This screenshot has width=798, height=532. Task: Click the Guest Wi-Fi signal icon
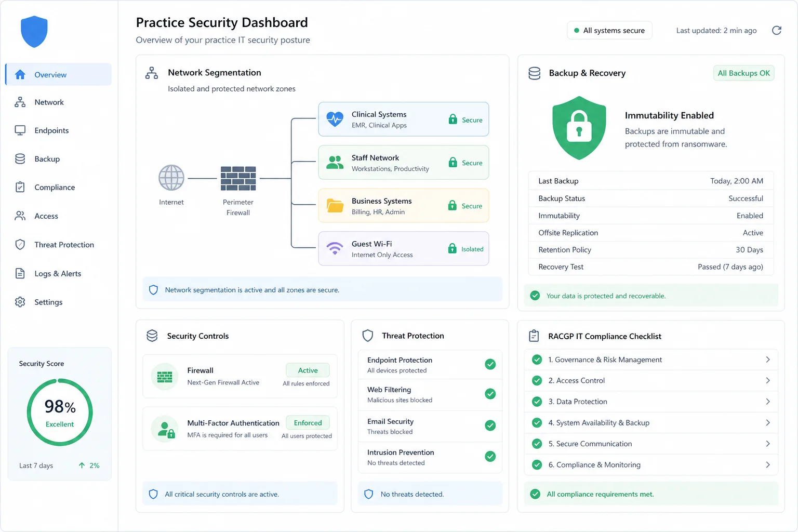click(x=335, y=249)
